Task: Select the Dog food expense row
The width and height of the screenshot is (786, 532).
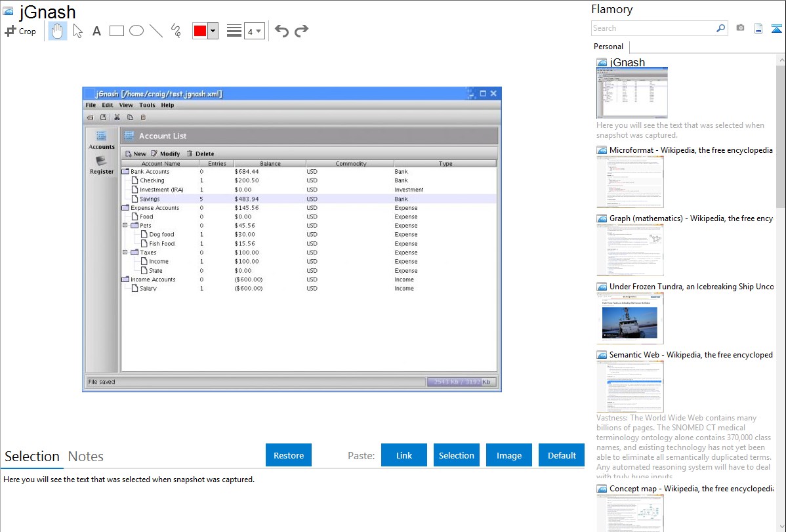Action: 309,234
